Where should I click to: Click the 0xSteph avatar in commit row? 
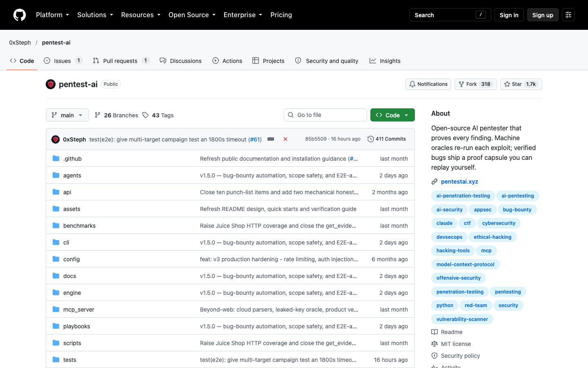[56, 139]
